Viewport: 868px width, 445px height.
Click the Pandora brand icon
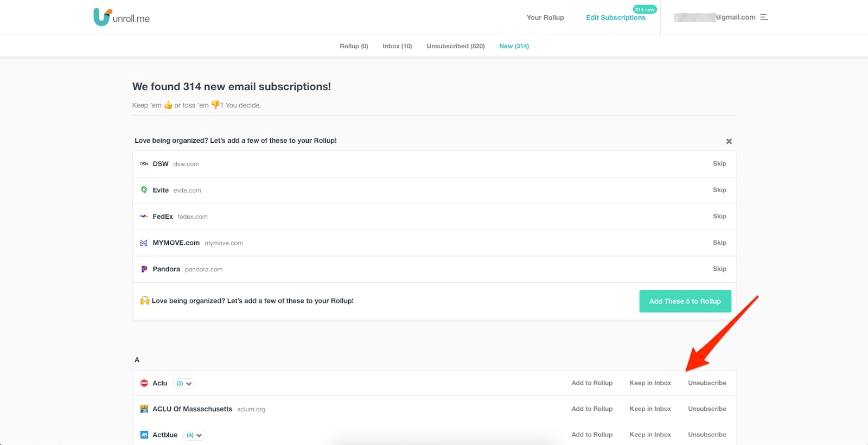click(x=144, y=269)
